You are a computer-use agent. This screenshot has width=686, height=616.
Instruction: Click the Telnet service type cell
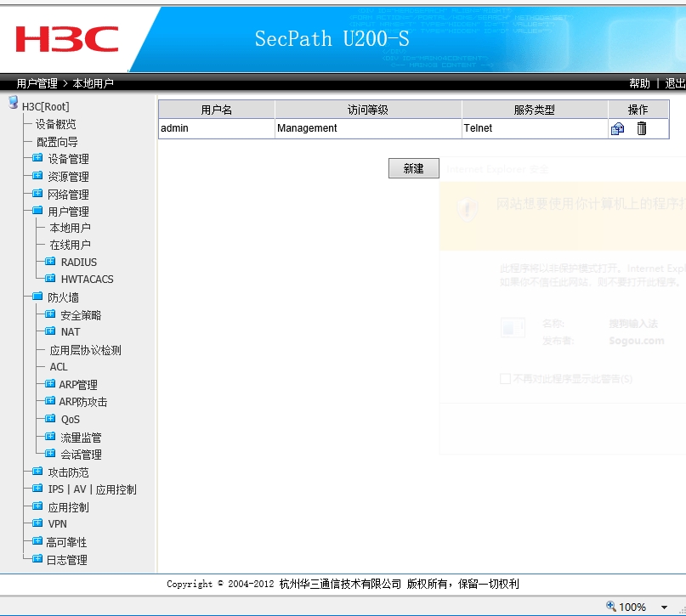point(535,128)
